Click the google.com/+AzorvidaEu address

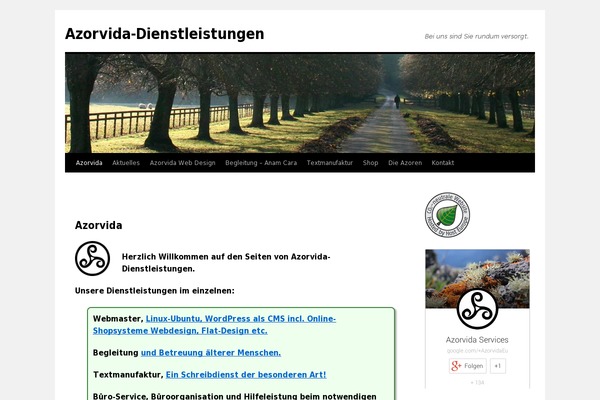point(477,351)
